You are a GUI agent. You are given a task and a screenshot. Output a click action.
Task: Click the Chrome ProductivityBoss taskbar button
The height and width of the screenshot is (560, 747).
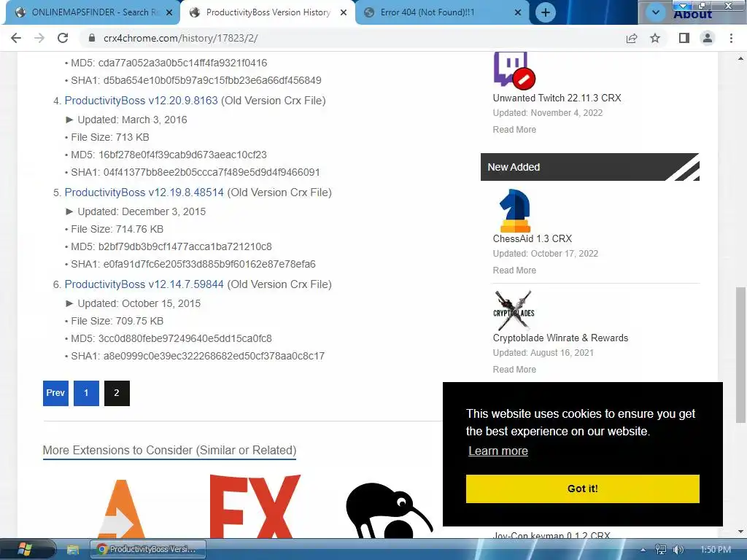[x=147, y=550]
